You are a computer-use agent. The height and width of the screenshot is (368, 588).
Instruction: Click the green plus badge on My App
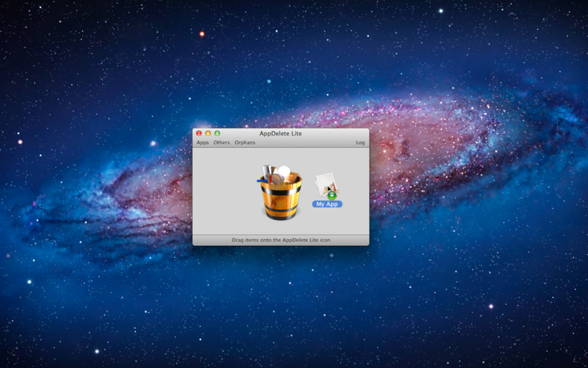(331, 195)
